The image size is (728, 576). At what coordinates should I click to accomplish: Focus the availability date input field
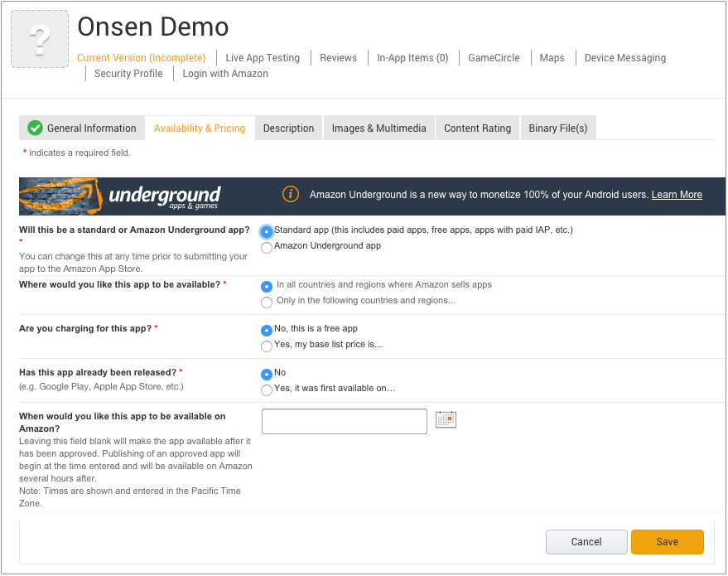(344, 421)
